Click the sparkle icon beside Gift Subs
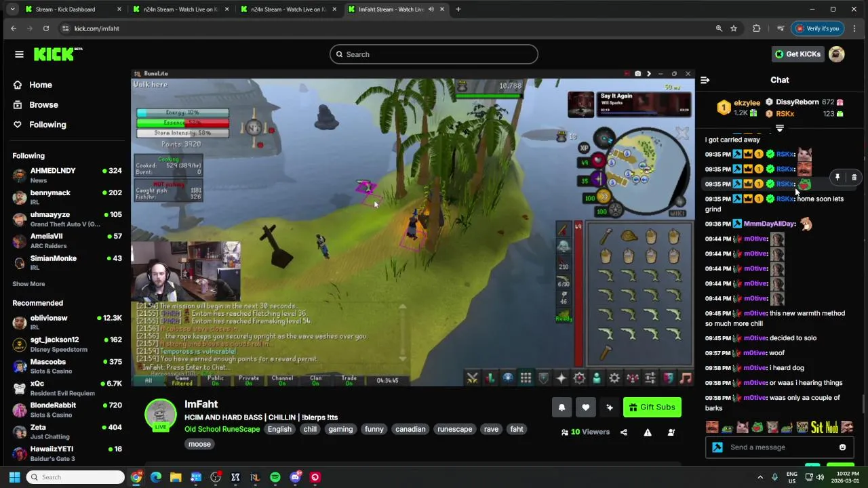The height and width of the screenshot is (488, 868). [x=610, y=407]
